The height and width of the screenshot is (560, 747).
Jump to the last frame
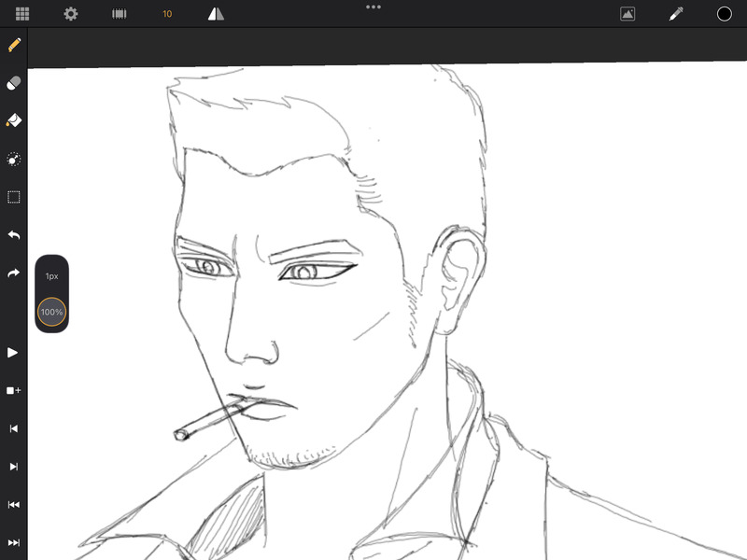tap(14, 543)
